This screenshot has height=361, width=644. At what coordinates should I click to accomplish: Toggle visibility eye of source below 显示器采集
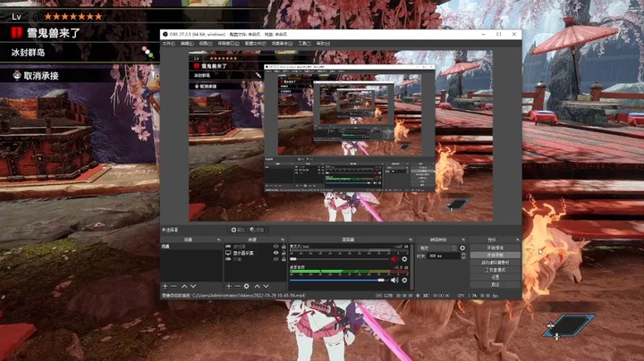pyautogui.click(x=276, y=259)
